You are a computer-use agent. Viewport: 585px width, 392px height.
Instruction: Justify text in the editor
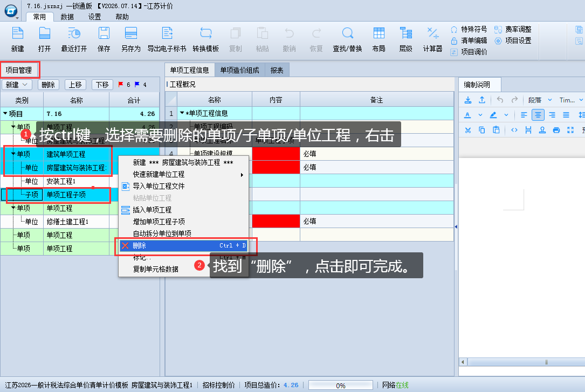point(566,115)
